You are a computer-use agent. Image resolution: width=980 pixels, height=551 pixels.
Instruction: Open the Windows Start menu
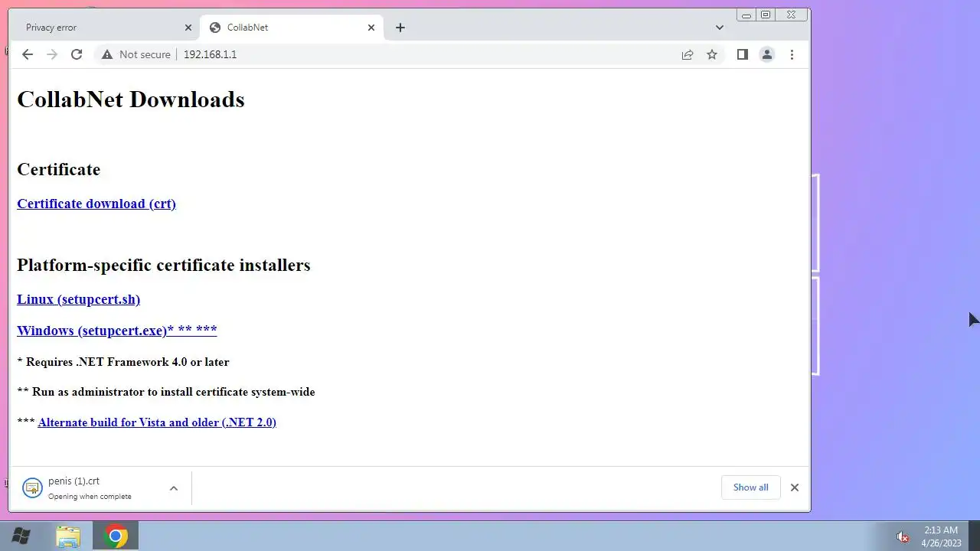(21, 536)
